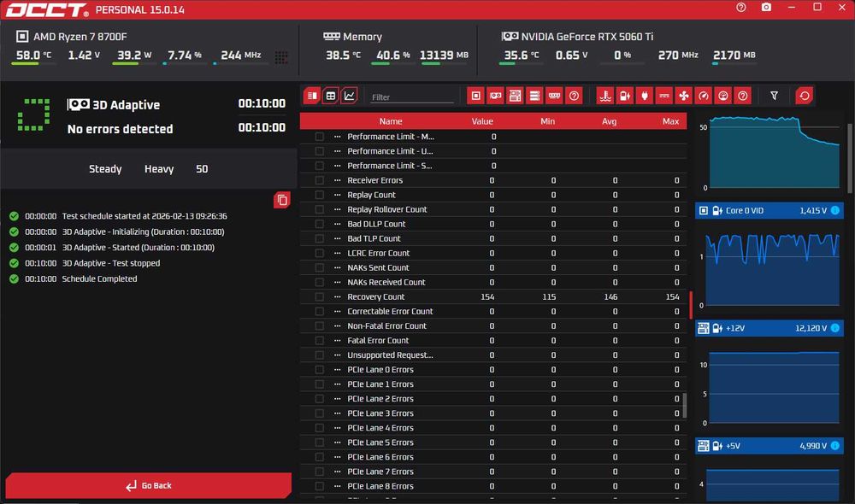Sort table by Min column header
The image size is (855, 504).
(x=547, y=121)
